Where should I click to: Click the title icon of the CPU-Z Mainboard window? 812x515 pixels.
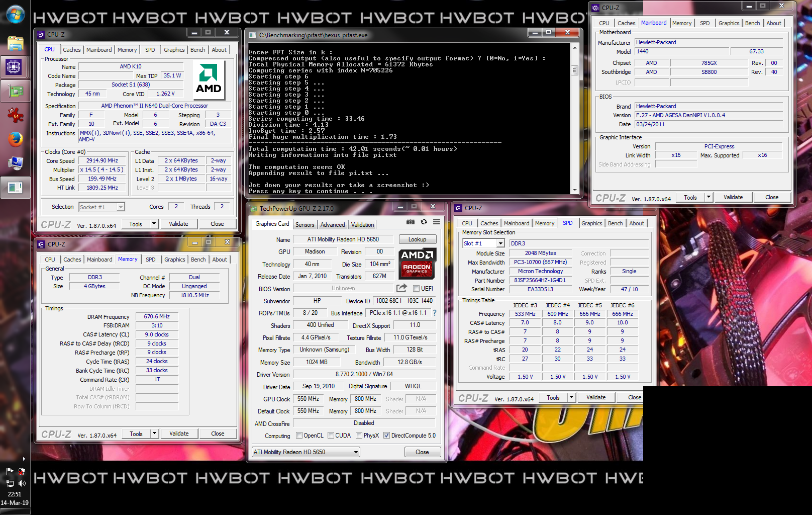pyautogui.click(x=595, y=8)
